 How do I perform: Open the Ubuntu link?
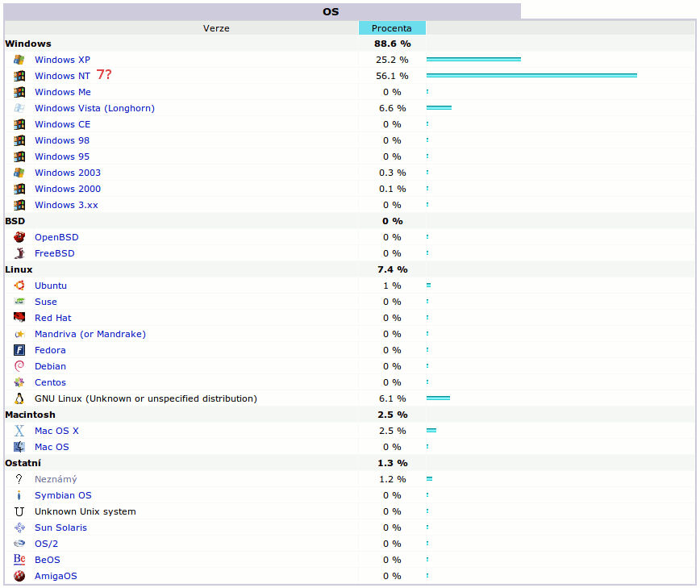click(x=51, y=286)
